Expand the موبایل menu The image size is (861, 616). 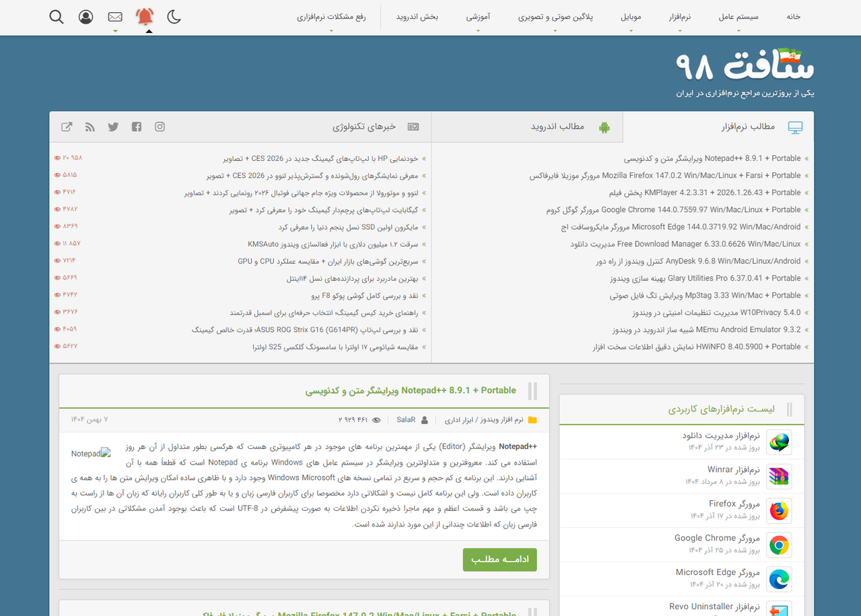click(x=631, y=17)
